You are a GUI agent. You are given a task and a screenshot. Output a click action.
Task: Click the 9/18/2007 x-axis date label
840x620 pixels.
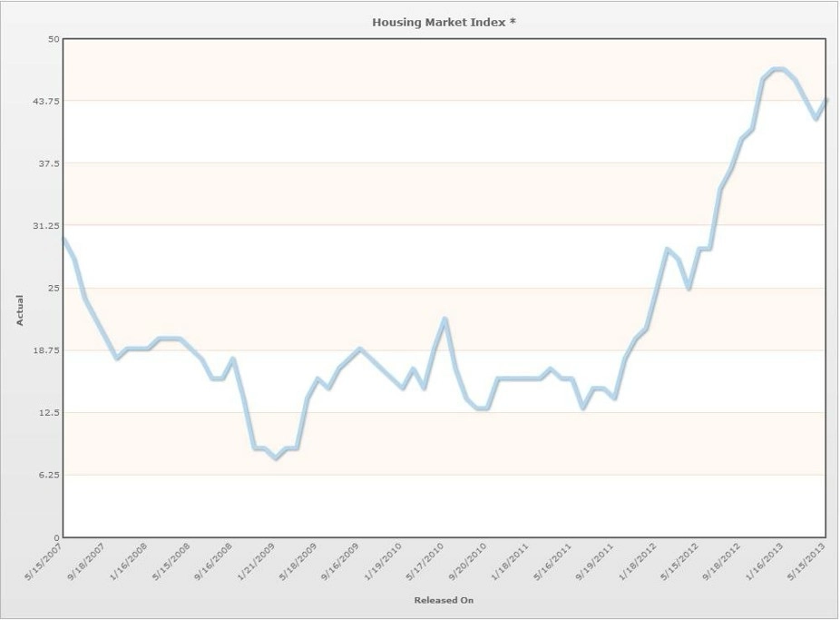pyautogui.click(x=86, y=561)
